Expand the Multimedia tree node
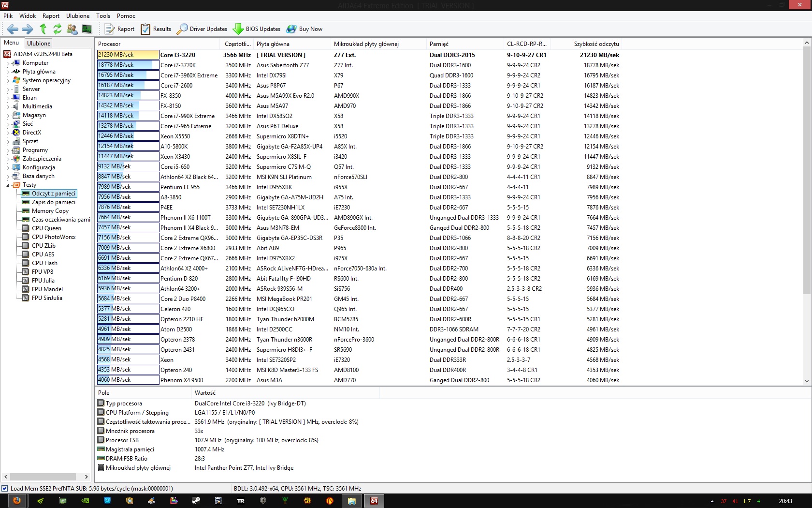Image resolution: width=812 pixels, height=508 pixels. click(8, 107)
